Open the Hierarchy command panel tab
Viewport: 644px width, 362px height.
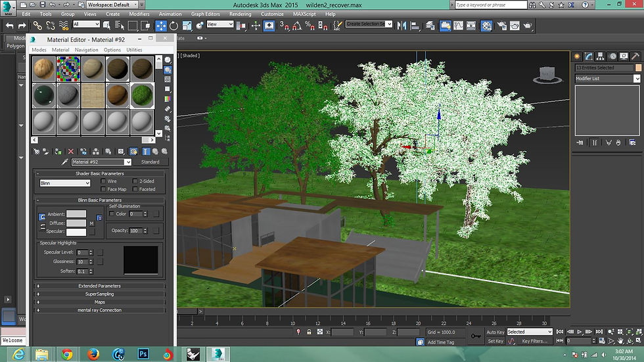[x=601, y=57]
